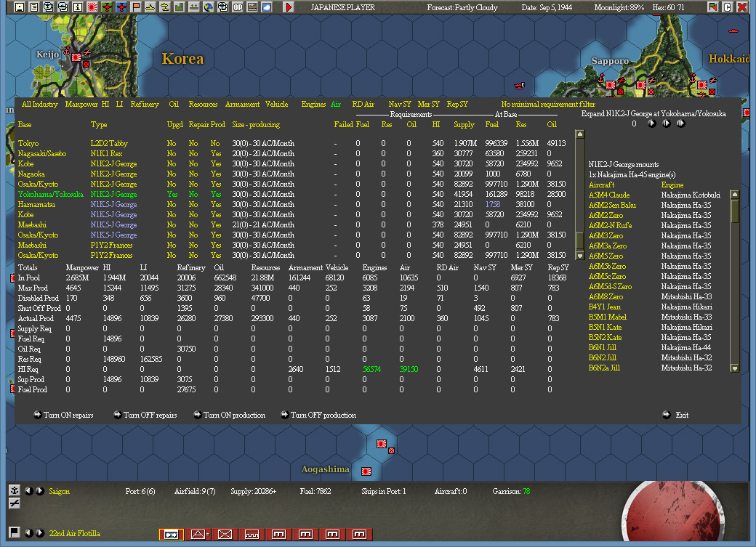Click the rising sun flag toolbar icon
The height and width of the screenshot is (547, 756).
(92, 7)
